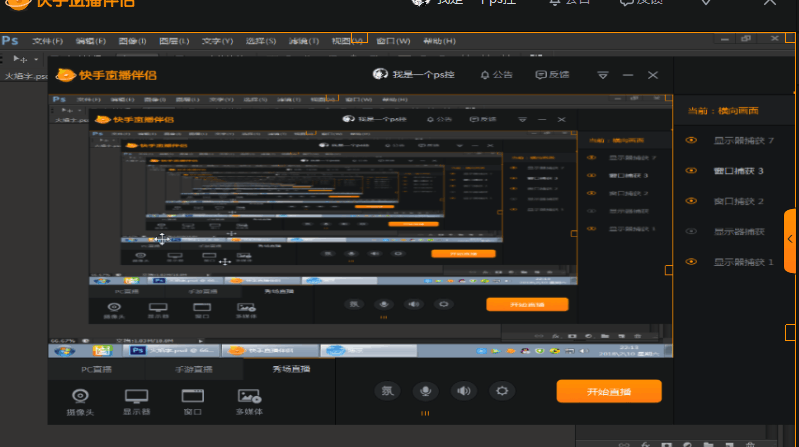
Task: Click the username 我是一个ps控 in fully visible title bar
Action: click(x=423, y=75)
